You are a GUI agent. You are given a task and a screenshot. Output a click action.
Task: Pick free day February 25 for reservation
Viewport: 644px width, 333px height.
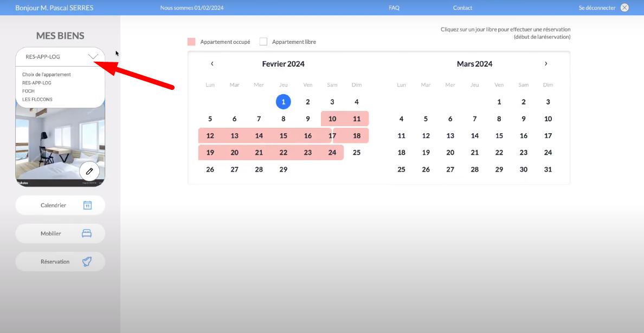tap(356, 153)
